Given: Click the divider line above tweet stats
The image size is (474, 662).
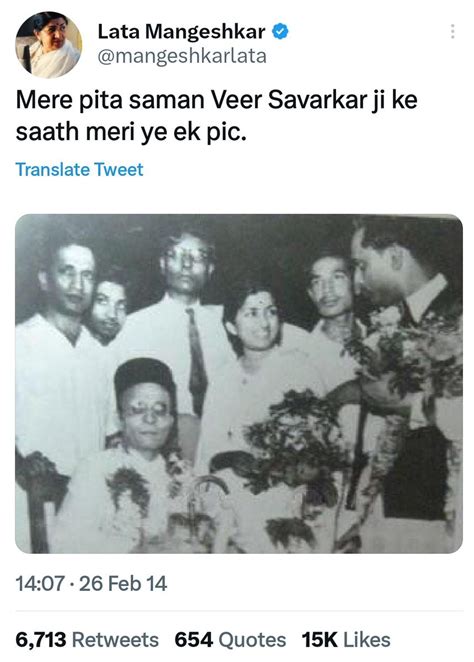Looking at the screenshot, I should (239, 611).
